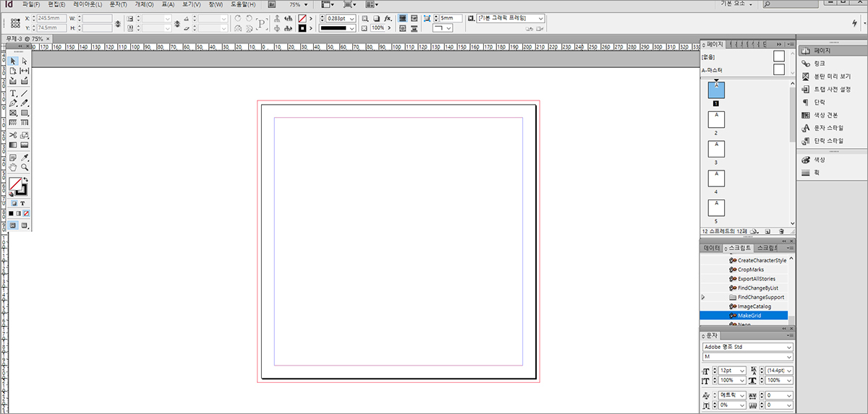Select the Eyedropper tool
The height and width of the screenshot is (414, 868).
(25, 157)
